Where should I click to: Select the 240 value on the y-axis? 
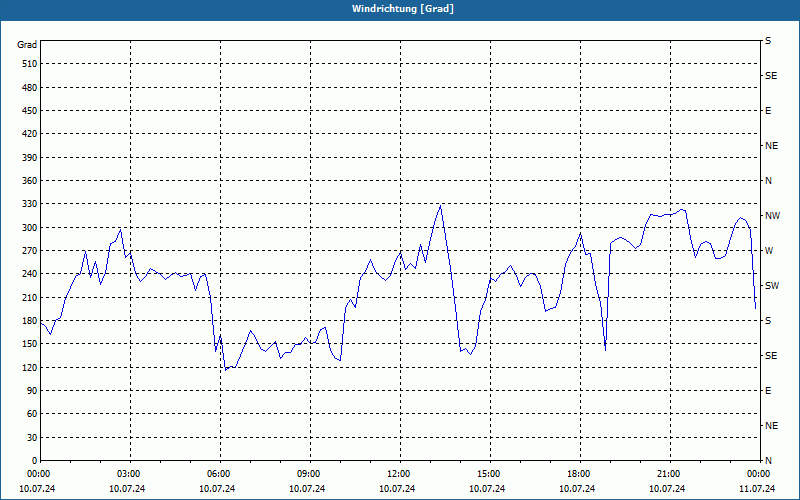(x=30, y=273)
